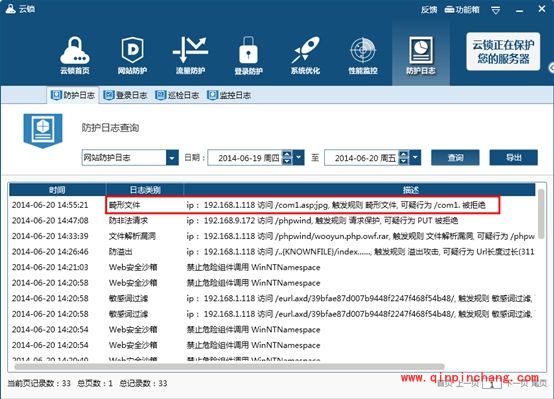The width and height of the screenshot is (554, 399).
Task: Open the start date calendar dropdown
Action: pos(299,158)
